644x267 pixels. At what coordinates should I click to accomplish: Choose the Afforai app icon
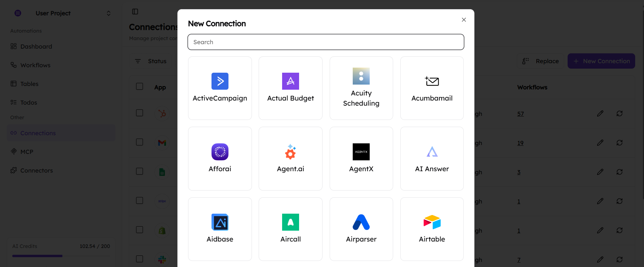pos(220,152)
